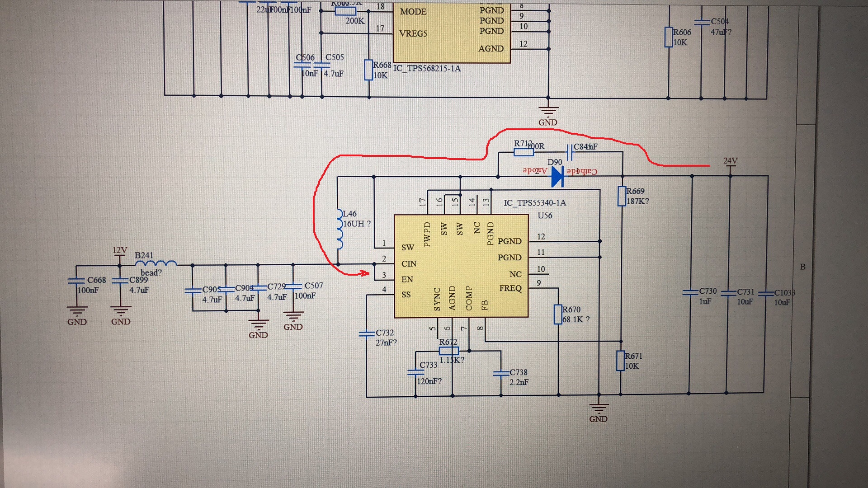This screenshot has height=488, width=868.
Task: Select the C668 100nF capacitor symbol
Action: [76, 281]
